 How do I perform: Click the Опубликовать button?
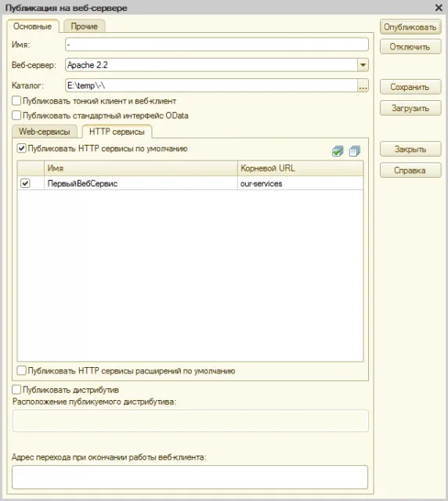pyautogui.click(x=410, y=27)
